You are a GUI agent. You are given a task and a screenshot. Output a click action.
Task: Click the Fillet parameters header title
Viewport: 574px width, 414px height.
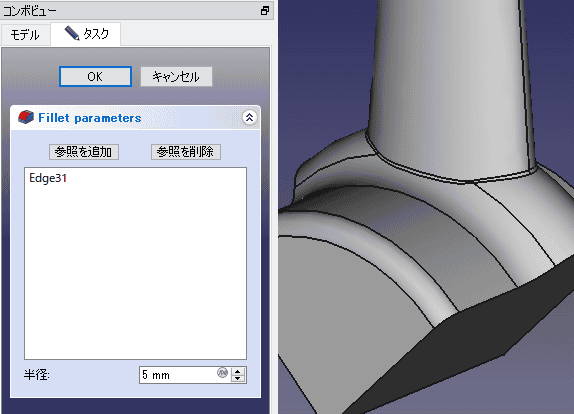tap(90, 118)
